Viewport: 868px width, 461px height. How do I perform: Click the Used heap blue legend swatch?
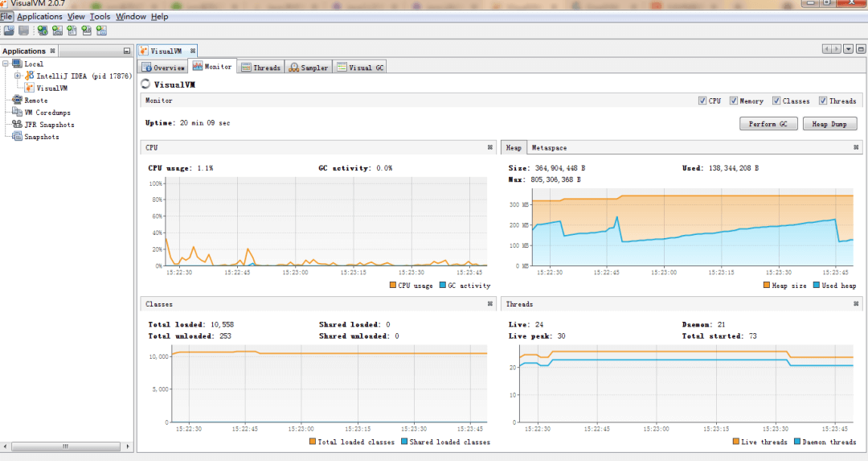tap(817, 285)
